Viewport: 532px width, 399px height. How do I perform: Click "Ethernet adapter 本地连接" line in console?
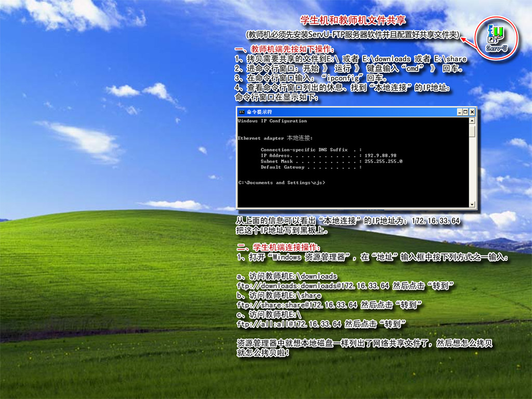click(275, 138)
